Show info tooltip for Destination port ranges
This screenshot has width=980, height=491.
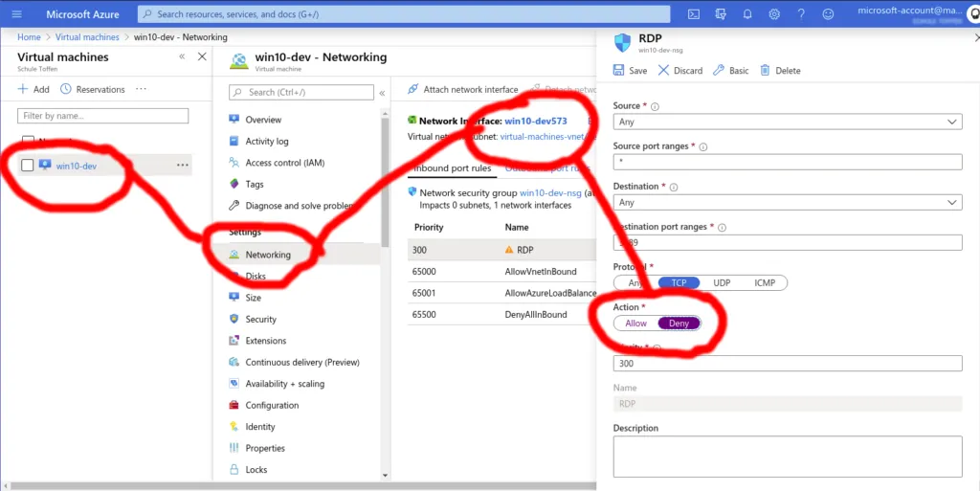[x=722, y=228]
